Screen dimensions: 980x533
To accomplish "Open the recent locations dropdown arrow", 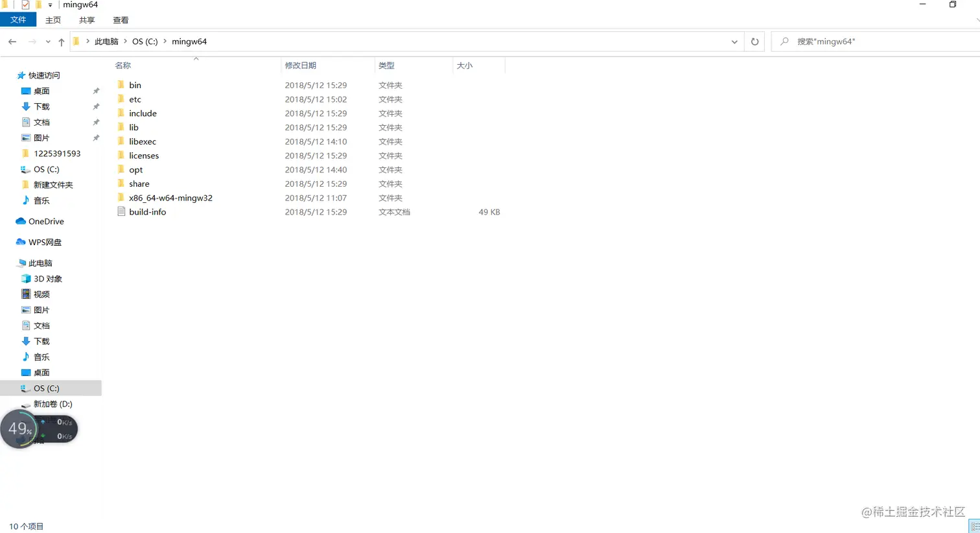I will tap(48, 41).
